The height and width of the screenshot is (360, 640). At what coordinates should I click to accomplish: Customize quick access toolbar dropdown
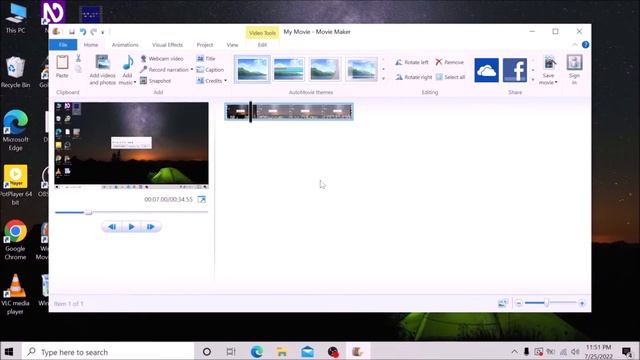point(103,32)
